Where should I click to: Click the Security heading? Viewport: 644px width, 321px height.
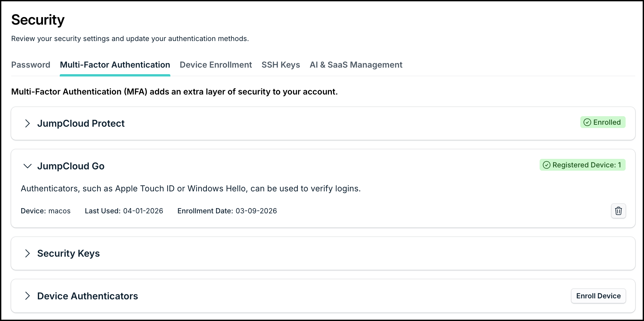tap(38, 20)
